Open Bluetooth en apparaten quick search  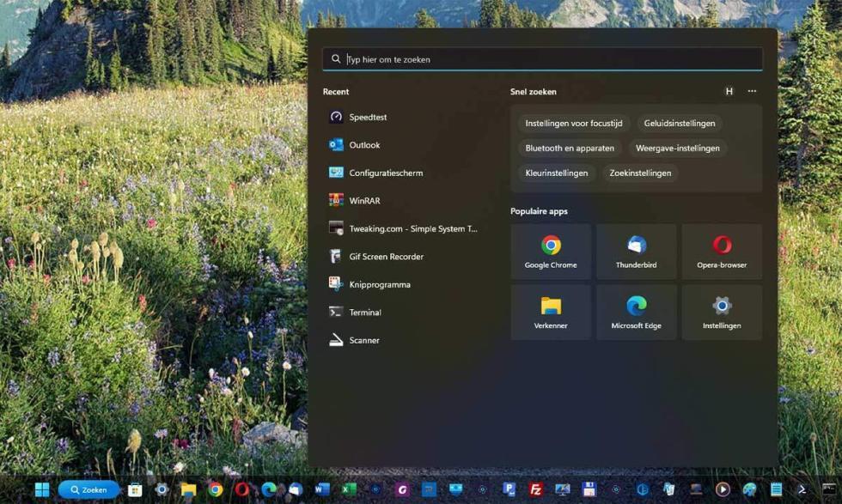coord(570,148)
